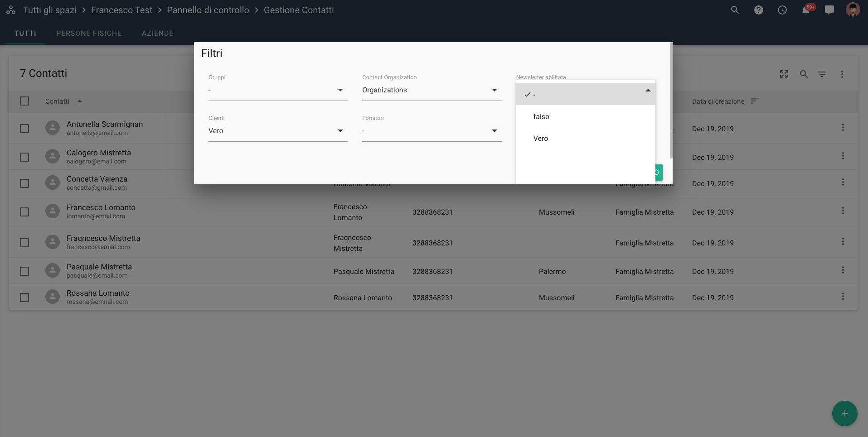Toggle the select-all contacts checkbox
This screenshot has width=868, height=437.
24,101
